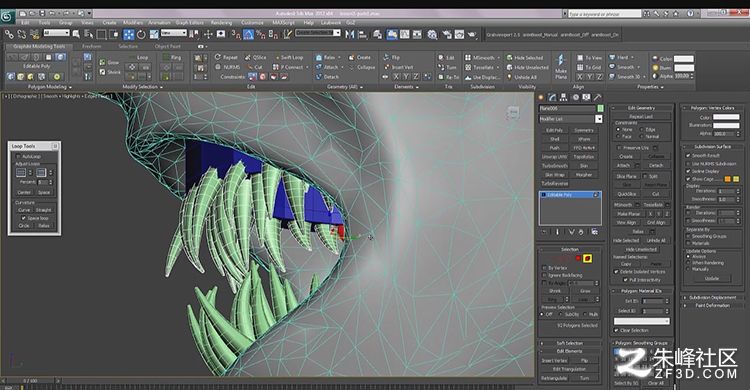Open the Render Setup icon
The height and width of the screenshot is (390, 750).
point(446,34)
